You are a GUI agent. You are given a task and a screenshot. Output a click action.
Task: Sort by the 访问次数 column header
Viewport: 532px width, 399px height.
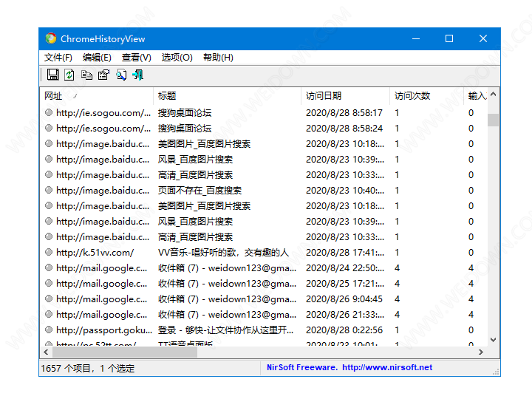click(x=426, y=96)
